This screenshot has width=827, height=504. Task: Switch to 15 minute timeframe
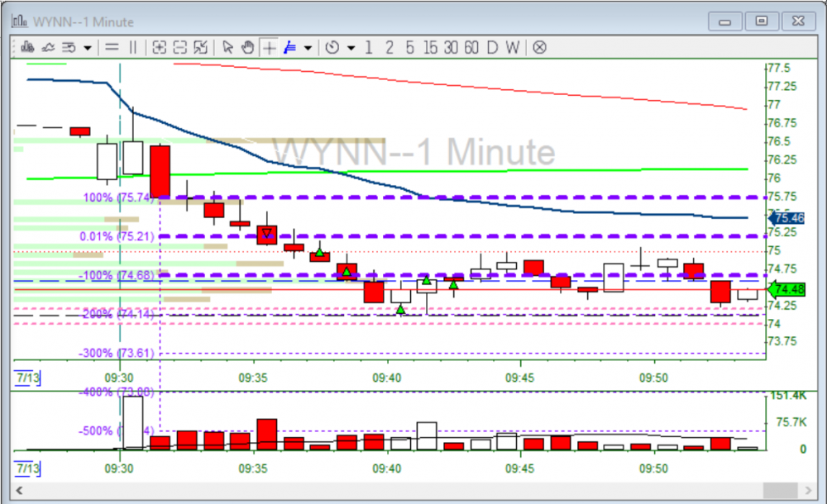click(430, 47)
